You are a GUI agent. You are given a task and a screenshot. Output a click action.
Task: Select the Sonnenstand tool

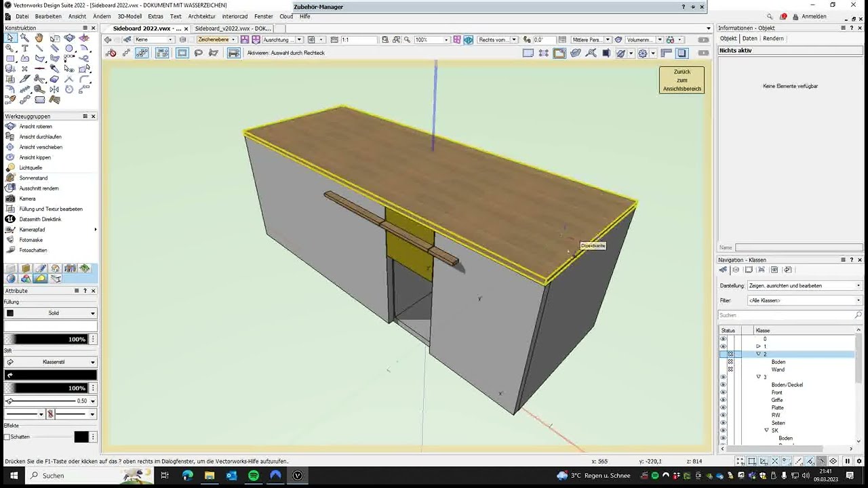click(33, 178)
